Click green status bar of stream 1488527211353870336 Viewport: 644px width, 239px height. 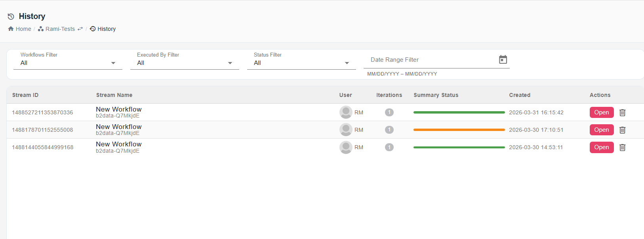pyautogui.click(x=459, y=112)
